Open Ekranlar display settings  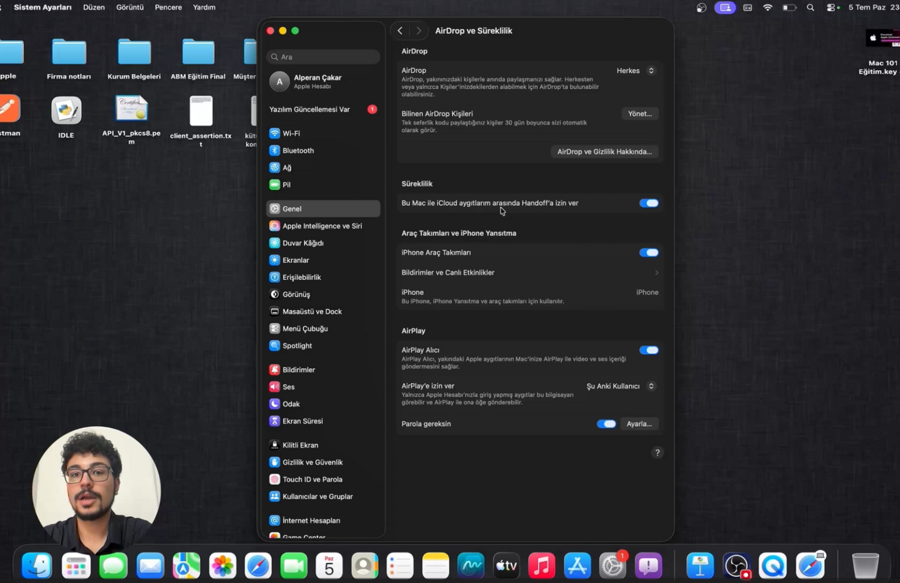[323, 260]
